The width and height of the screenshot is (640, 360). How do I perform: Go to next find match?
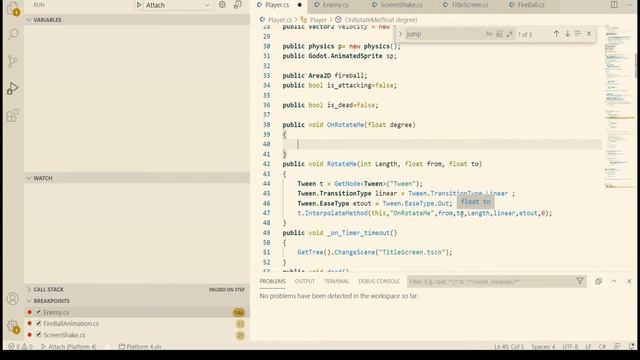pos(567,34)
